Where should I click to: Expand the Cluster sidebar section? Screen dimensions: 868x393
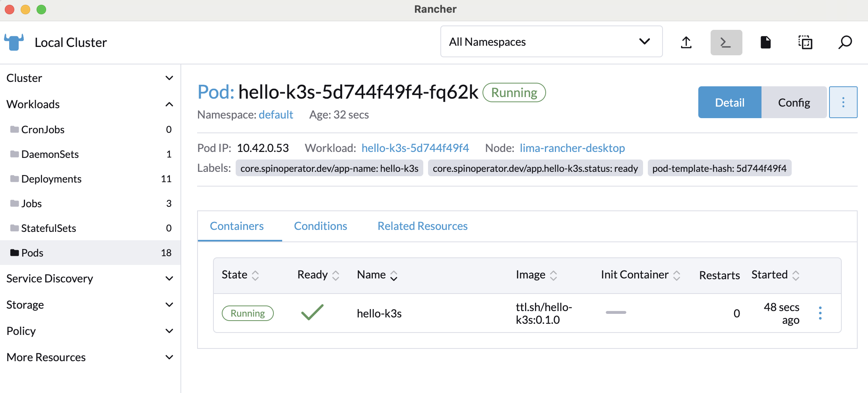coord(90,78)
